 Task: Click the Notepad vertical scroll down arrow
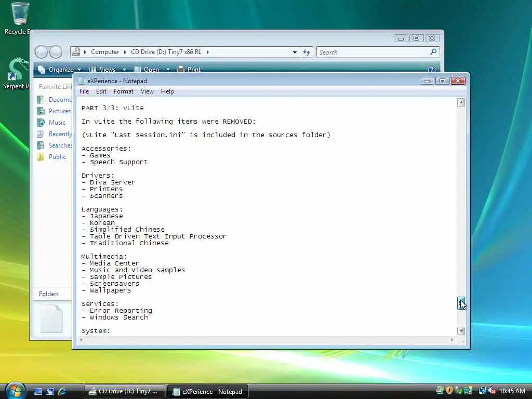tap(461, 331)
